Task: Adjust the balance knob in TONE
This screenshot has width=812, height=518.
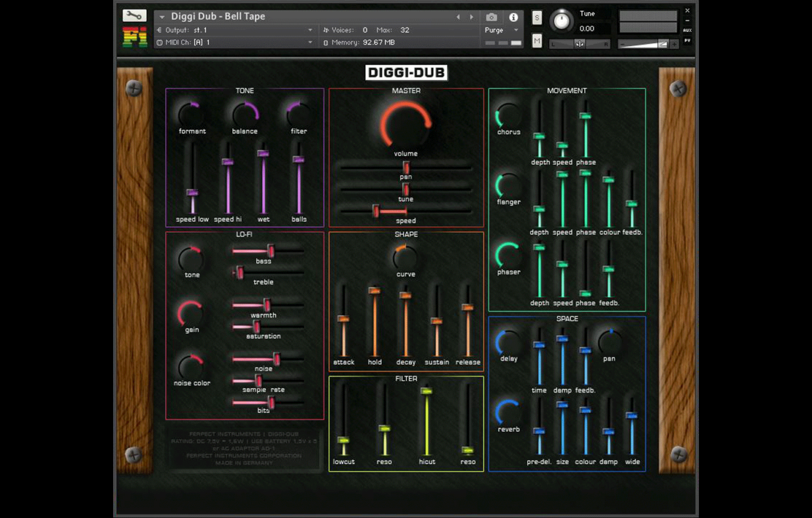Action: click(x=245, y=115)
